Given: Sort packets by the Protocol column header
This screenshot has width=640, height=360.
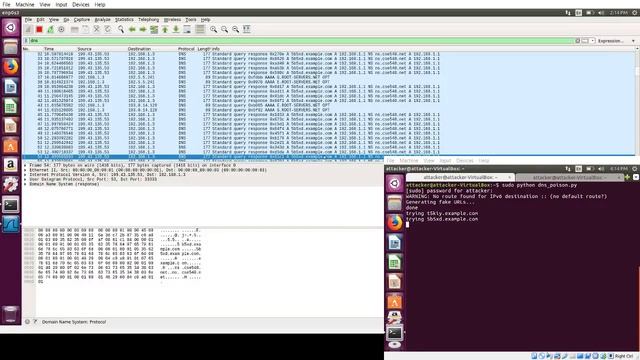Looking at the screenshot, I should click(186, 49).
